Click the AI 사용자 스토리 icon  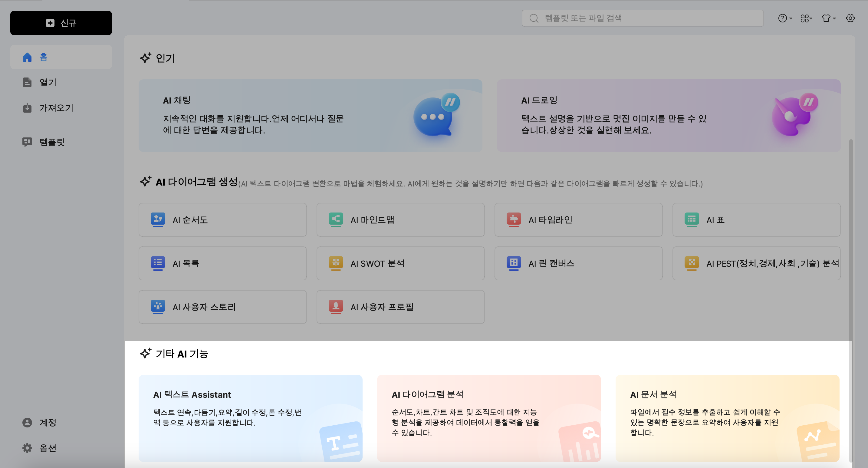point(158,307)
